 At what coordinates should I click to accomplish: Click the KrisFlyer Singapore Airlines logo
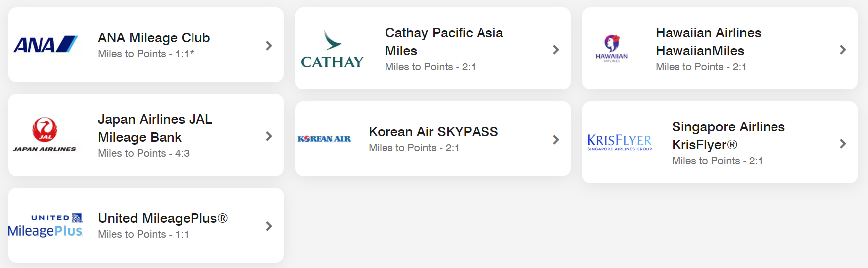point(619,142)
